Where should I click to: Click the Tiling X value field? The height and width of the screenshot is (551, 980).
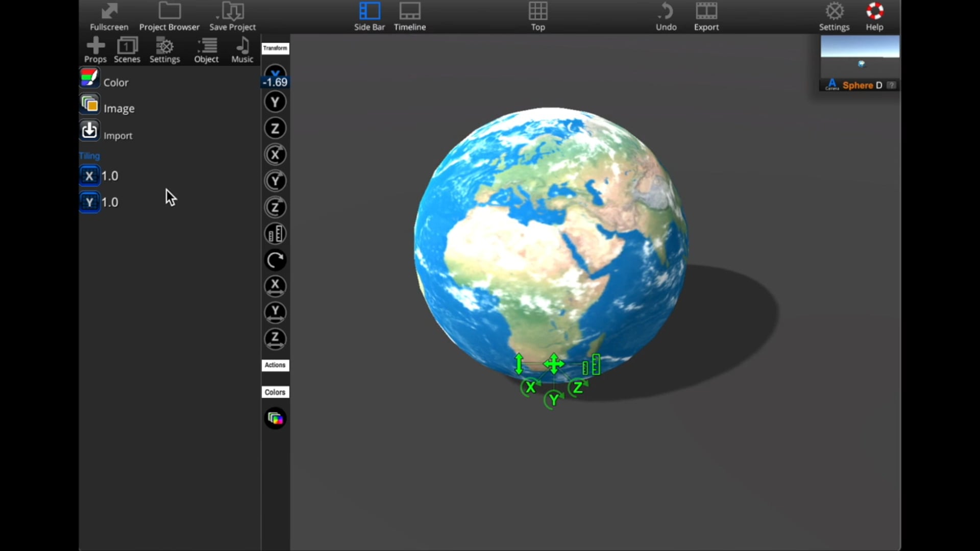pos(110,176)
